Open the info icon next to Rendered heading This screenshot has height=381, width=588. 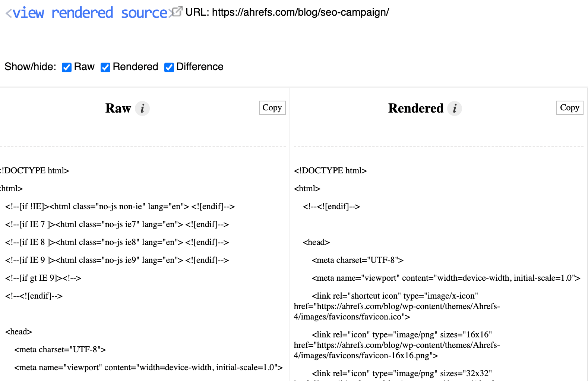[454, 108]
